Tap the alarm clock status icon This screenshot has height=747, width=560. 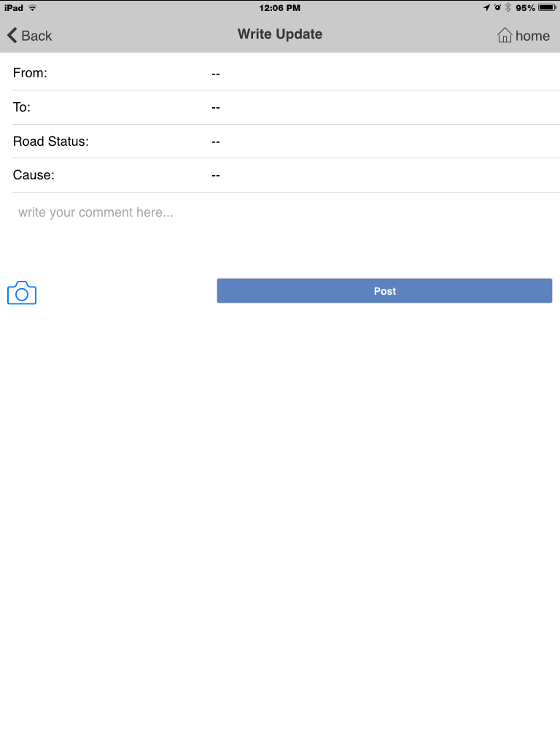(497, 7)
